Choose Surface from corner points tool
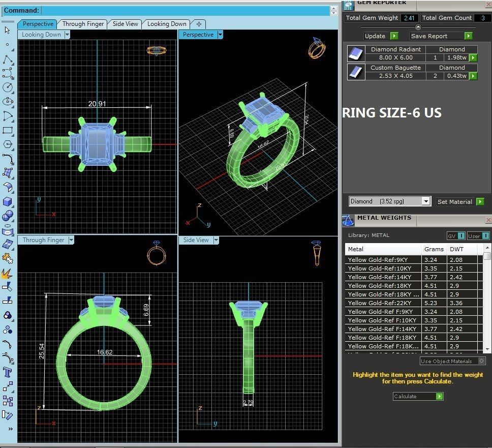Image resolution: width=492 pixels, height=448 pixels. click(8, 173)
